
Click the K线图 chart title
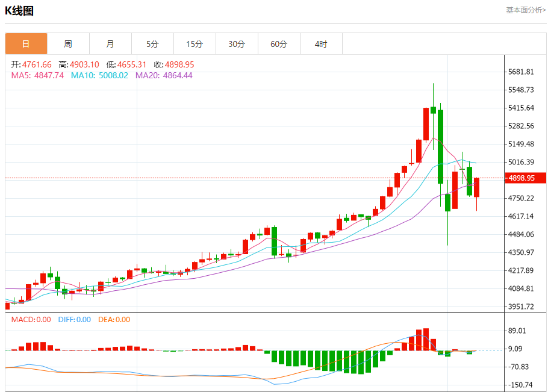click(x=19, y=10)
